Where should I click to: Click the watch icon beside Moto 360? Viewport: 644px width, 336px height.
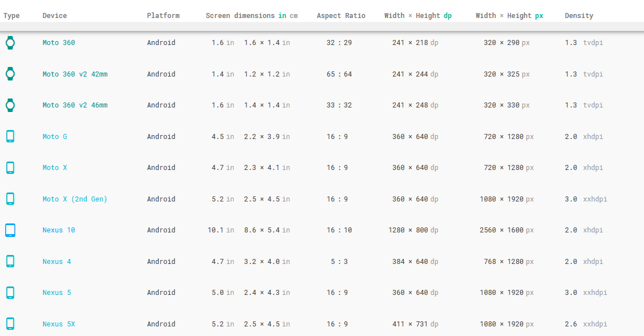coord(10,43)
